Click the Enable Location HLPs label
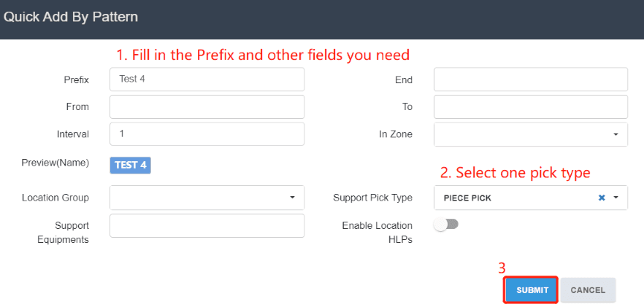The image size is (644, 307). (x=377, y=233)
